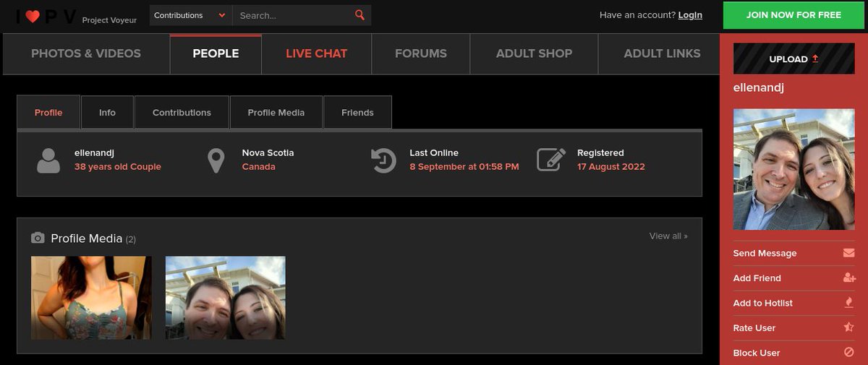This screenshot has height=365, width=868.
Task: Click the Add to Hotlist flame icon
Action: 849,303
